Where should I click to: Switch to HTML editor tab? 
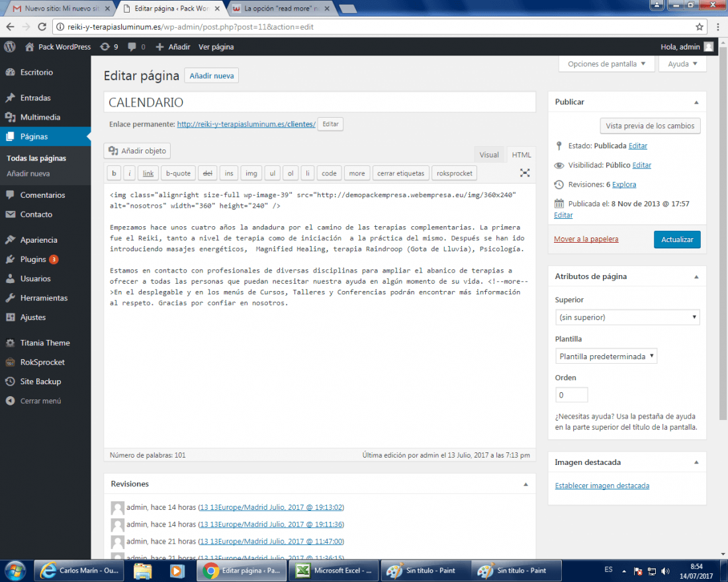click(x=521, y=155)
